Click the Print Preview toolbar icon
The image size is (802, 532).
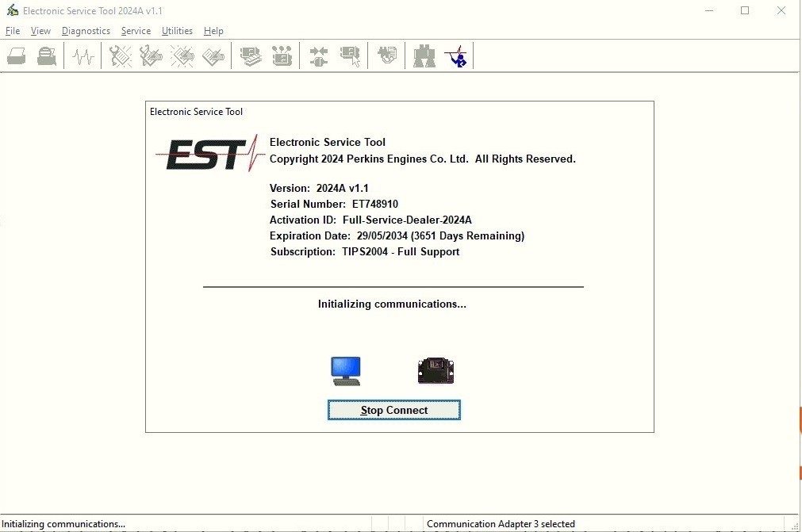pyautogui.click(x=47, y=55)
